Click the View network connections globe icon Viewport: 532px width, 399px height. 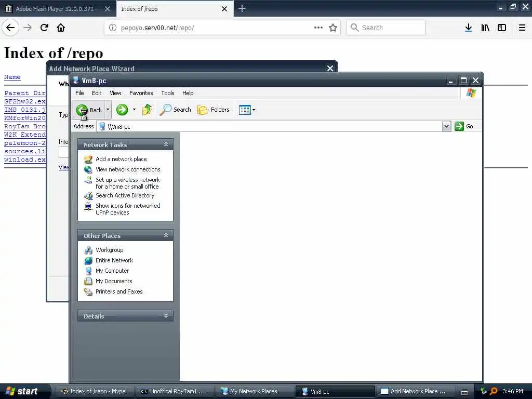pyautogui.click(x=88, y=169)
